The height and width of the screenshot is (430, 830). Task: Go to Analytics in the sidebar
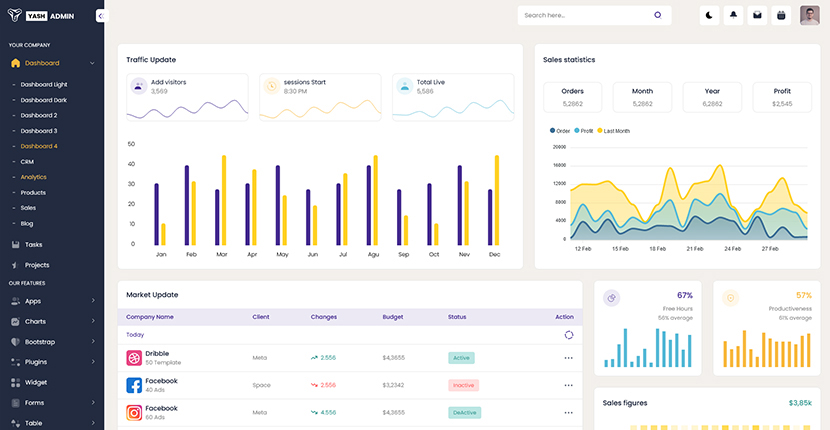tap(34, 177)
